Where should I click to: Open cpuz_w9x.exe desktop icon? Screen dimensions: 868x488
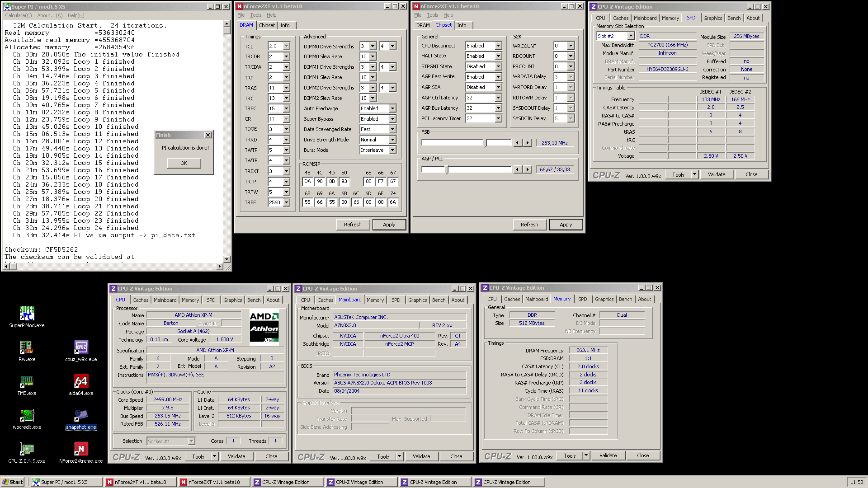[81, 350]
